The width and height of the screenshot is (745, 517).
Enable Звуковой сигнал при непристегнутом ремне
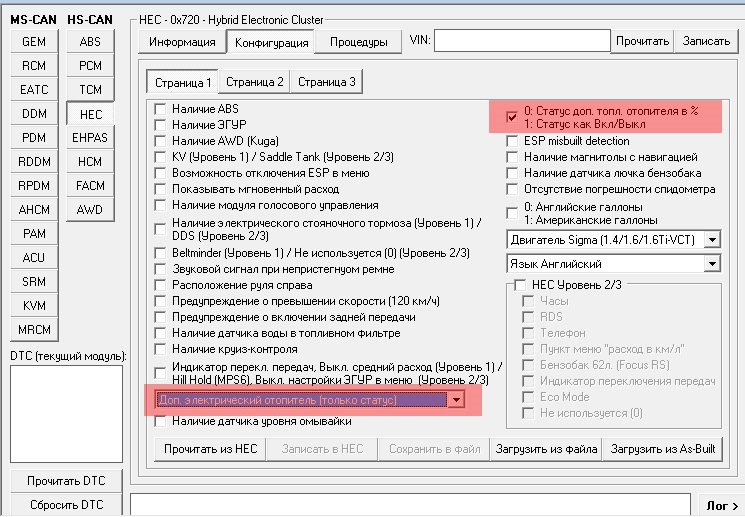(x=160, y=269)
